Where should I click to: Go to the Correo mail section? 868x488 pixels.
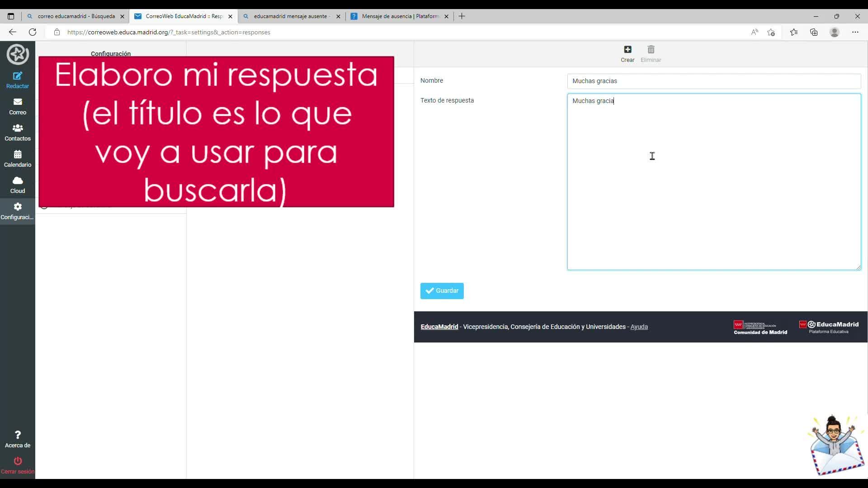coord(18,106)
